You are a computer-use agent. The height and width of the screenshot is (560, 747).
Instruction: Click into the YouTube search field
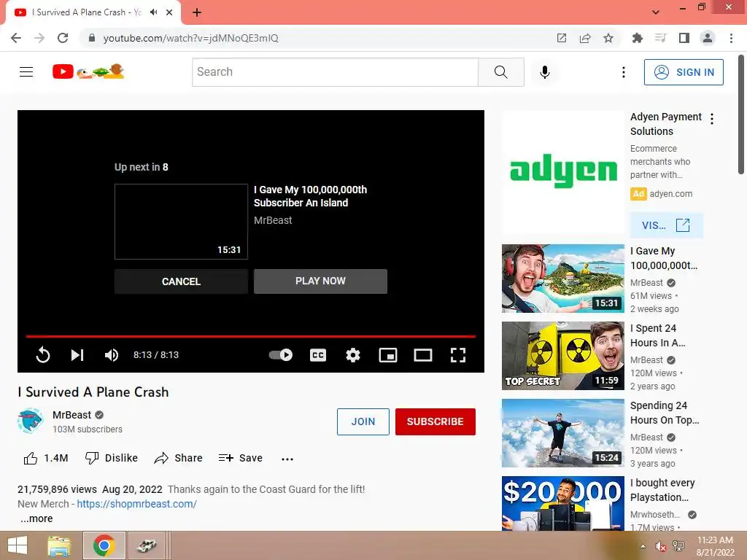click(335, 72)
